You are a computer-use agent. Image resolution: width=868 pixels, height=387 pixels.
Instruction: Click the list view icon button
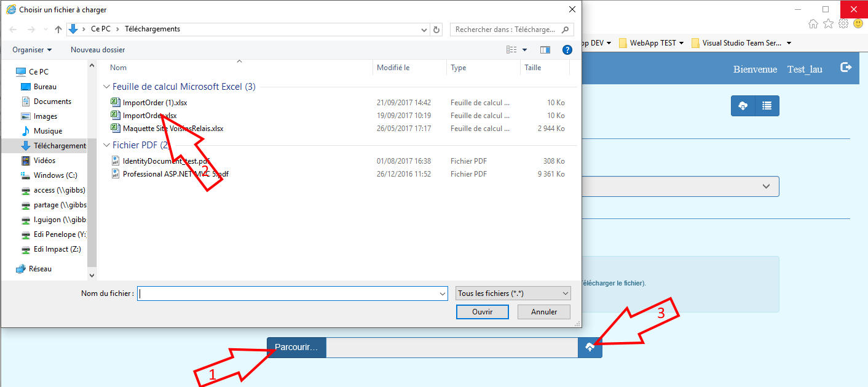767,106
